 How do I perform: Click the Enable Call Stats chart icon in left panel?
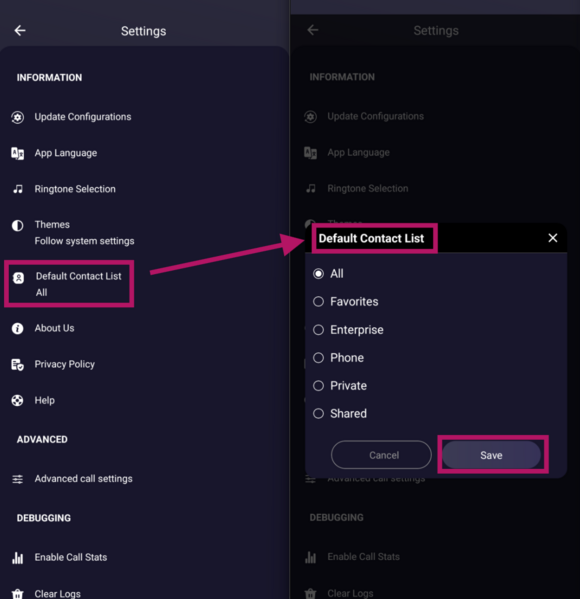18,558
